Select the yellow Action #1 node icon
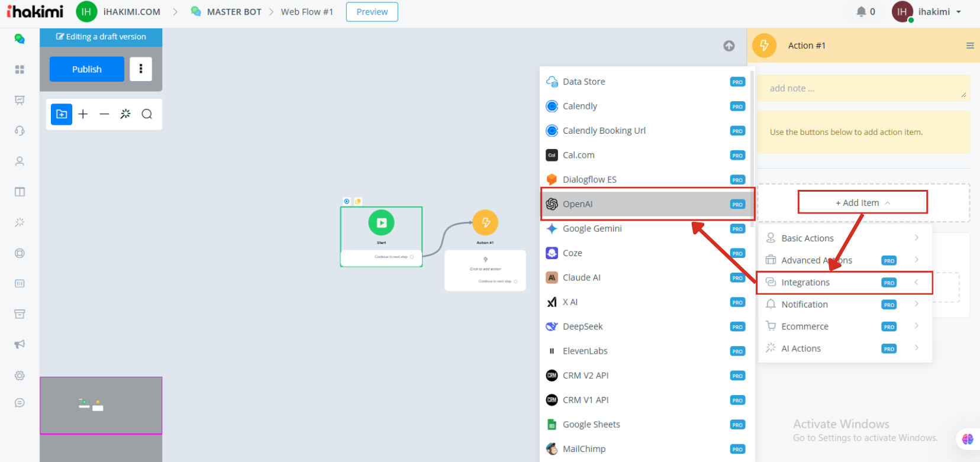Viewport: 980px width, 462px height. pos(485,222)
